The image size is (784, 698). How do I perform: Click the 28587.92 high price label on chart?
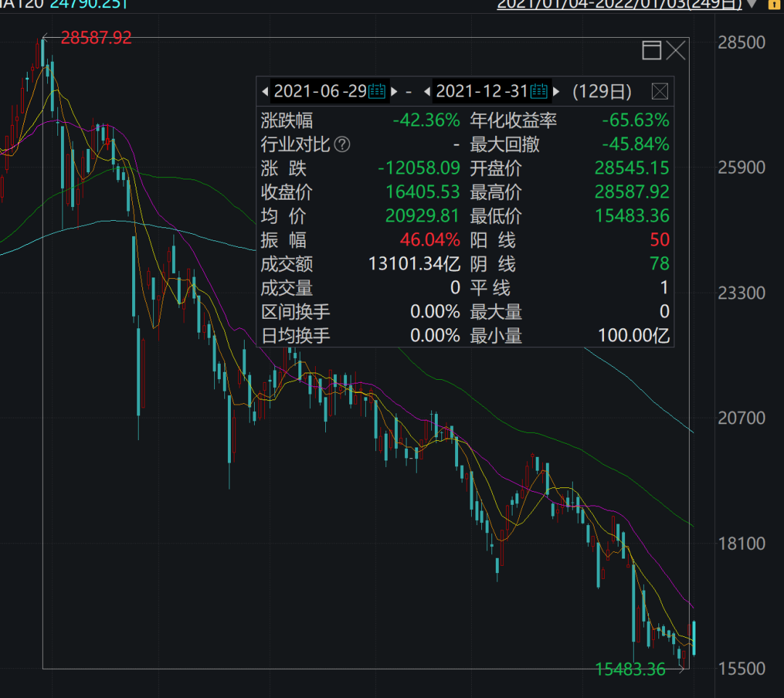(x=96, y=38)
